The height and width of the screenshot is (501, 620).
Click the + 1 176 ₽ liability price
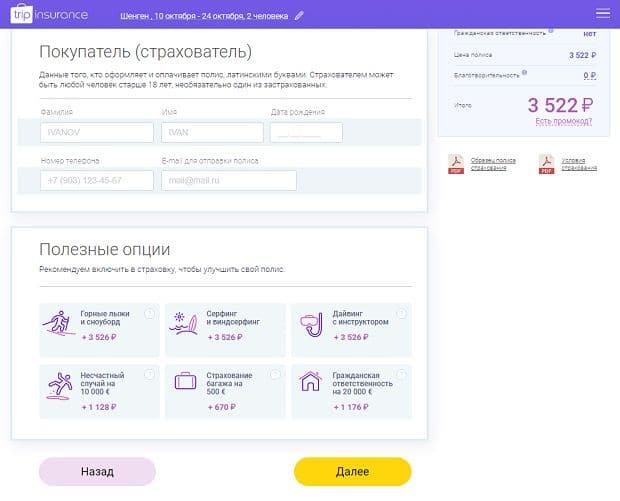tap(351, 407)
